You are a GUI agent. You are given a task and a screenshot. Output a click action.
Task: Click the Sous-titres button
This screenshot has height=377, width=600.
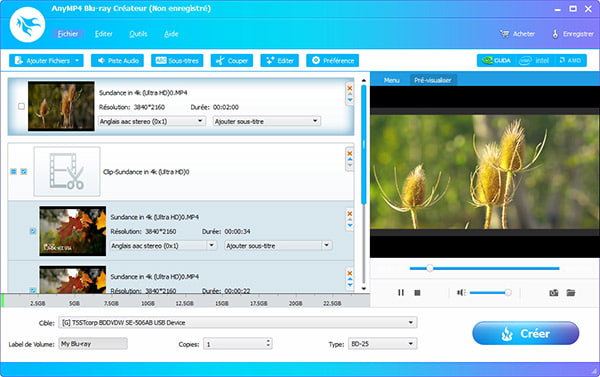(177, 60)
